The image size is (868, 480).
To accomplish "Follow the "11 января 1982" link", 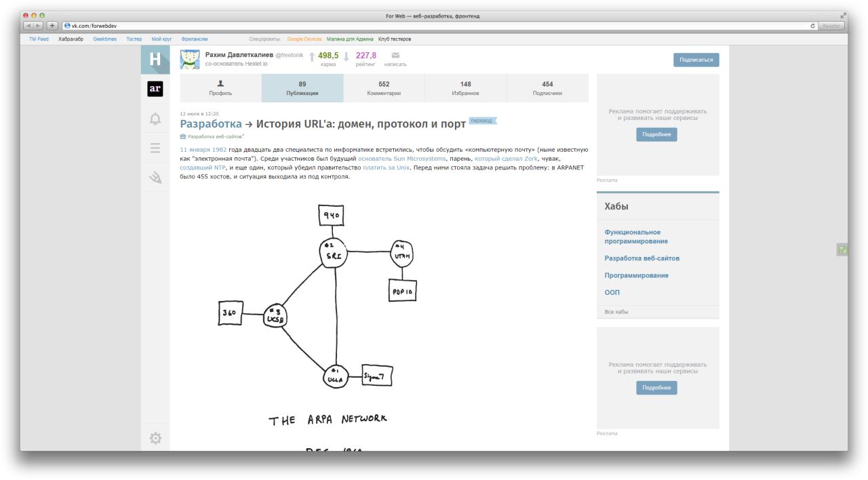I will click(x=203, y=148).
